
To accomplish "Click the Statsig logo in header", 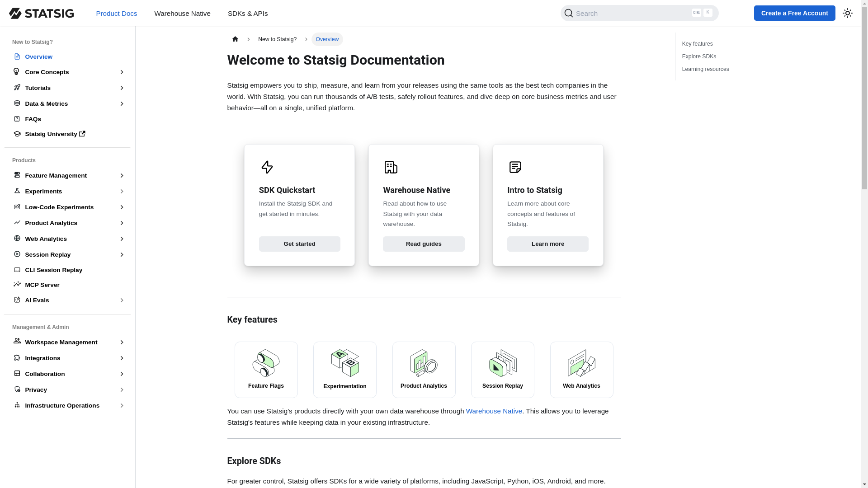I will tap(41, 13).
